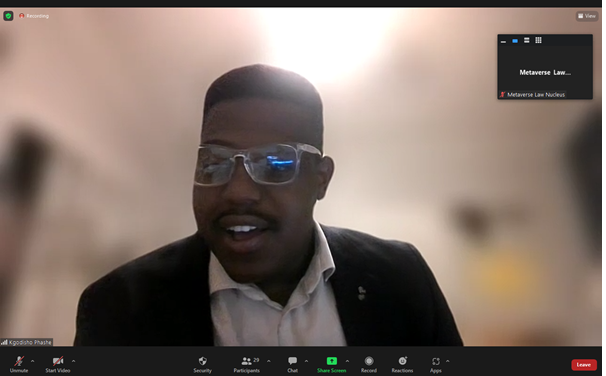Viewport: 606px width, 376px height.
Task: Expand Participants options arrow
Action: pos(269,361)
